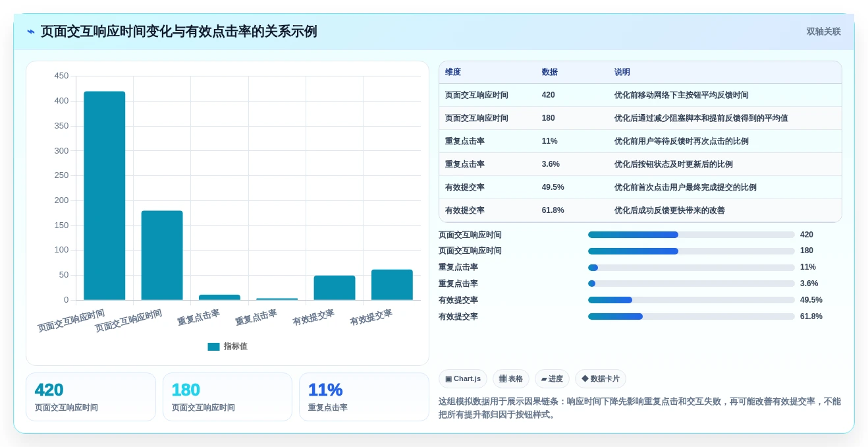Click the tallest chart bar reaching 420

coord(104,196)
